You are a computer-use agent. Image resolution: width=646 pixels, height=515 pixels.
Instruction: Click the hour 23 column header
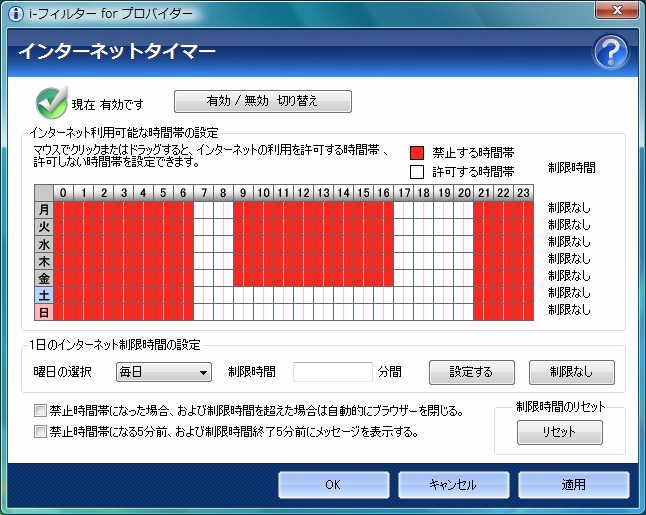point(524,193)
